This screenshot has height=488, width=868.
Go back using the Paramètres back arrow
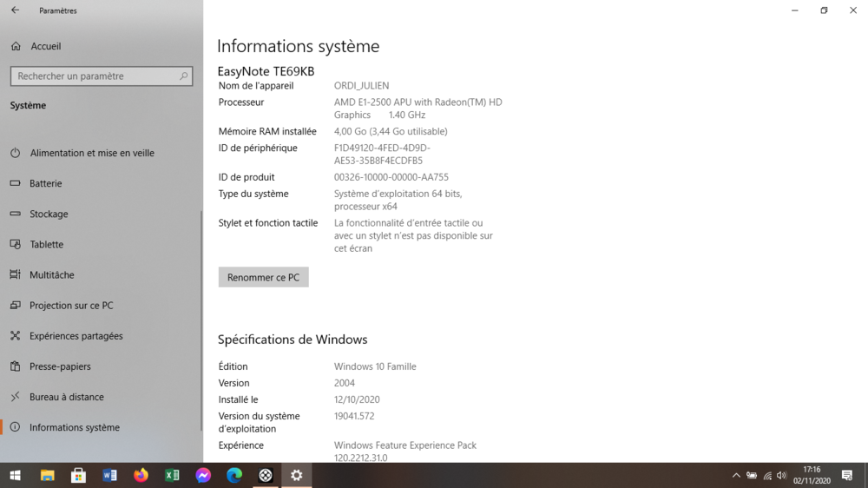pos(15,10)
